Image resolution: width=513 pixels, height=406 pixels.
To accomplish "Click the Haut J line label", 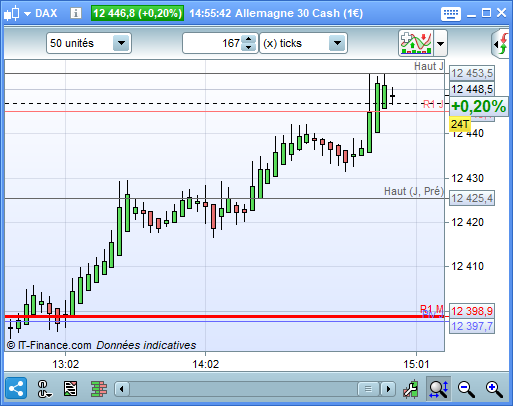I will point(429,66).
